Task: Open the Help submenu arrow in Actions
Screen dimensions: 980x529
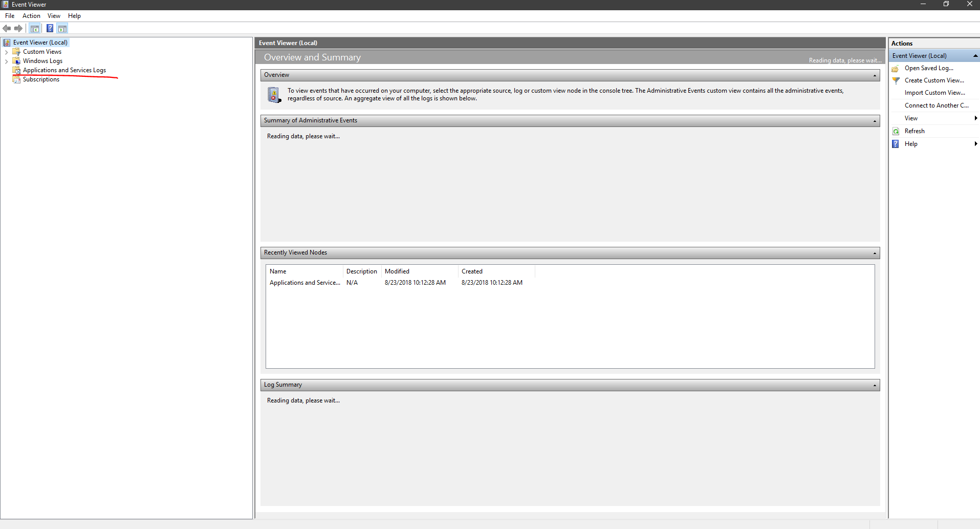Action: click(x=976, y=144)
